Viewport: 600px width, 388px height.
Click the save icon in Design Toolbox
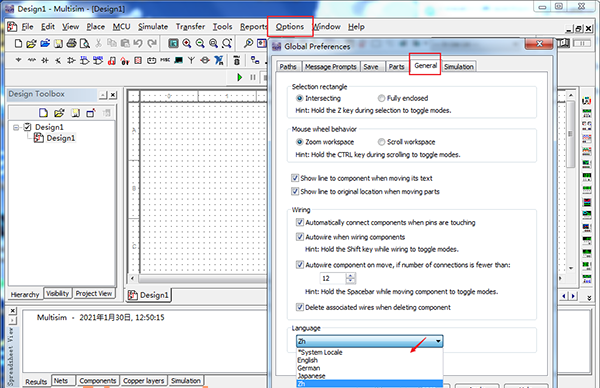(x=75, y=113)
